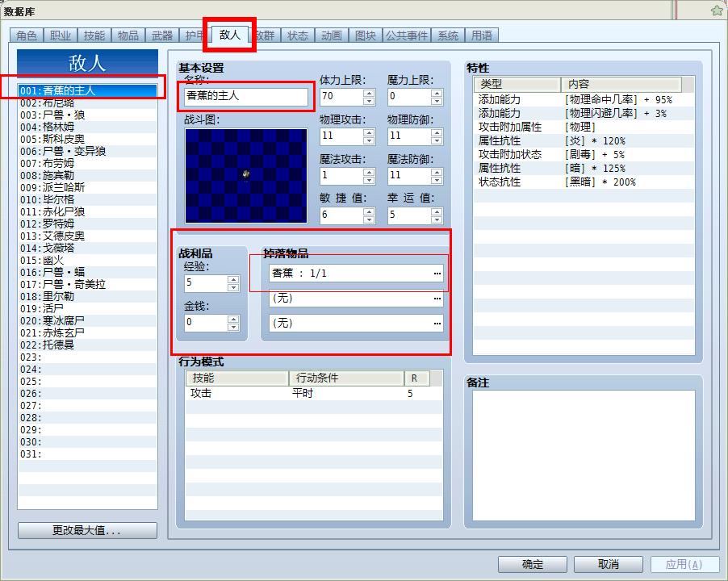Click the 类型 traits column header

(x=517, y=84)
